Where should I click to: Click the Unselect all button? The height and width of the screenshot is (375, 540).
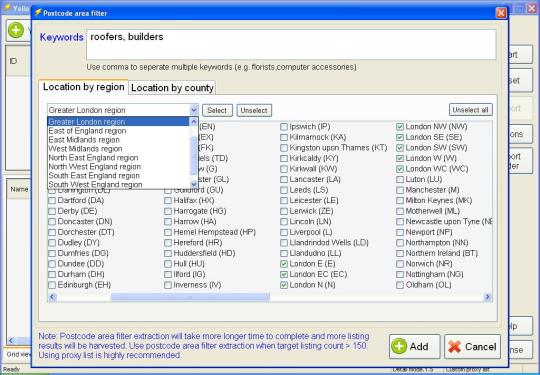point(471,110)
